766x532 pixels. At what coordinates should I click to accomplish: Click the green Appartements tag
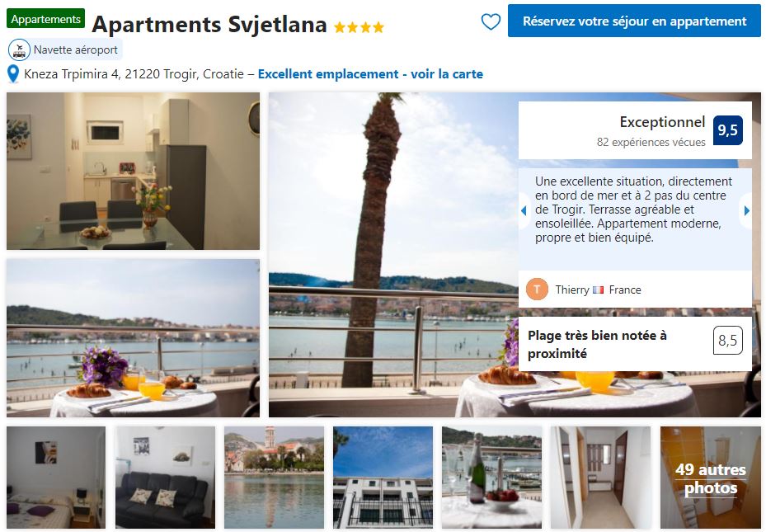point(46,19)
